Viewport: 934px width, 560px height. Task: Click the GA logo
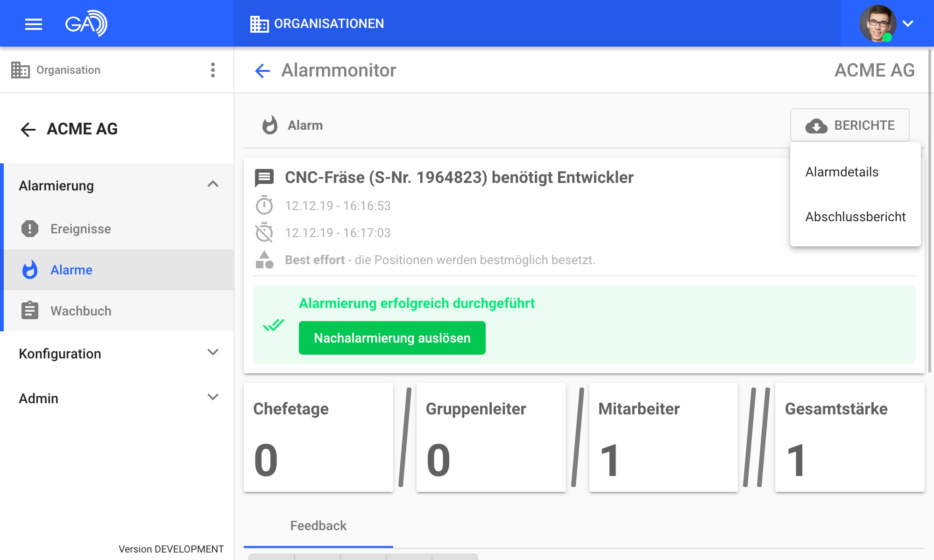pyautogui.click(x=86, y=23)
